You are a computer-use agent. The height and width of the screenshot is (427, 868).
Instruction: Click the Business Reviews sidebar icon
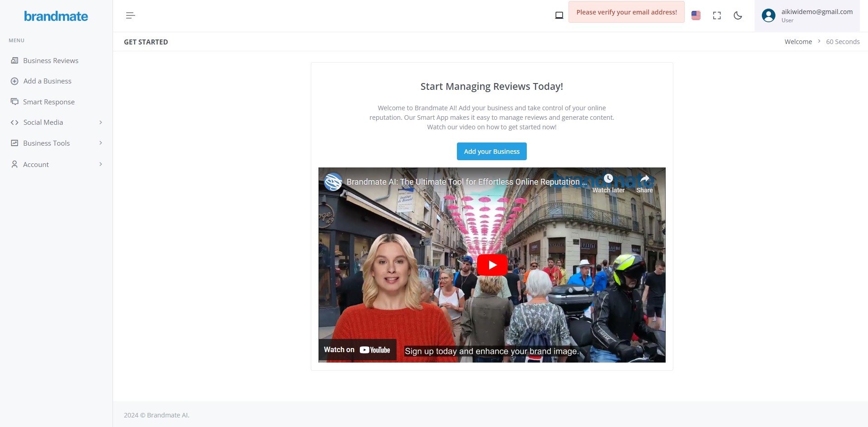coord(15,60)
